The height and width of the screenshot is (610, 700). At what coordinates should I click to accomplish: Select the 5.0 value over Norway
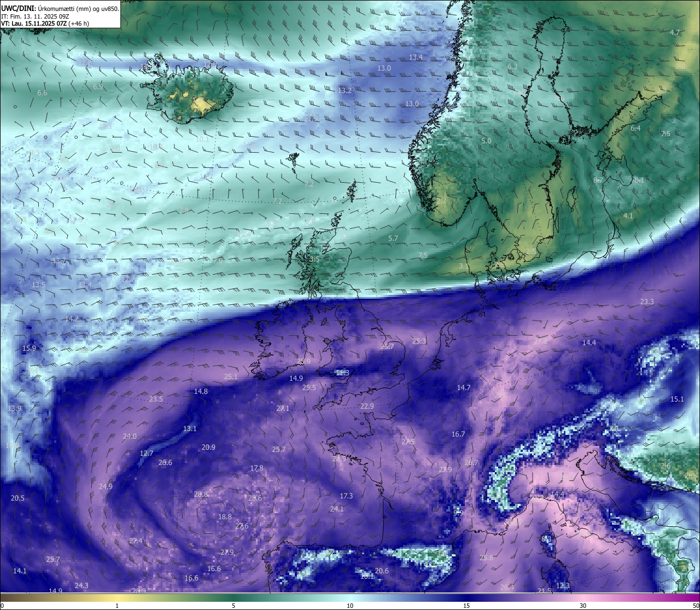[x=486, y=141]
